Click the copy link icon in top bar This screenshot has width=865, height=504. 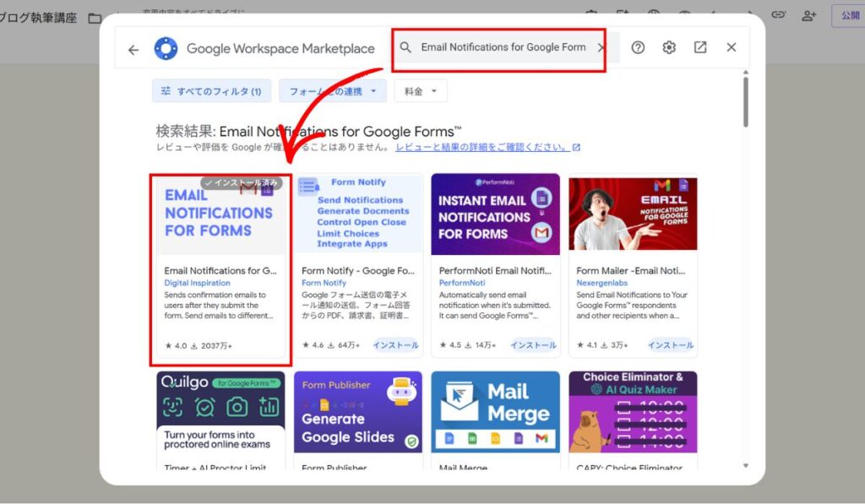(778, 15)
